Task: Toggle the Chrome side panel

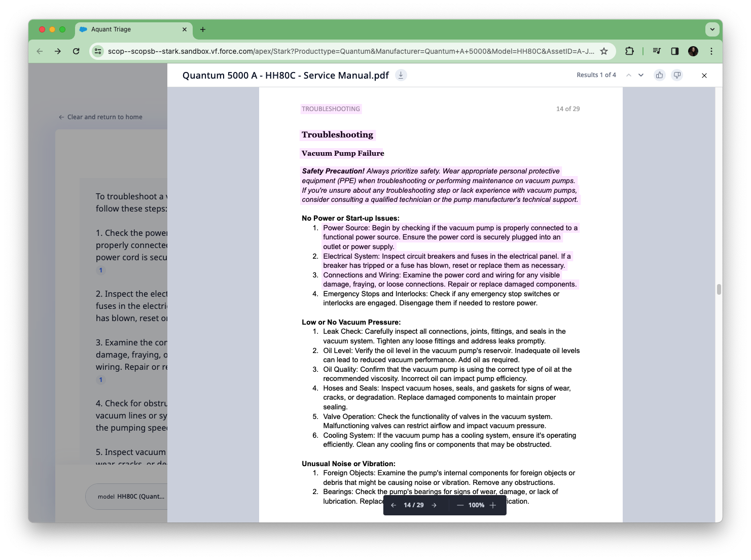Action: point(674,51)
